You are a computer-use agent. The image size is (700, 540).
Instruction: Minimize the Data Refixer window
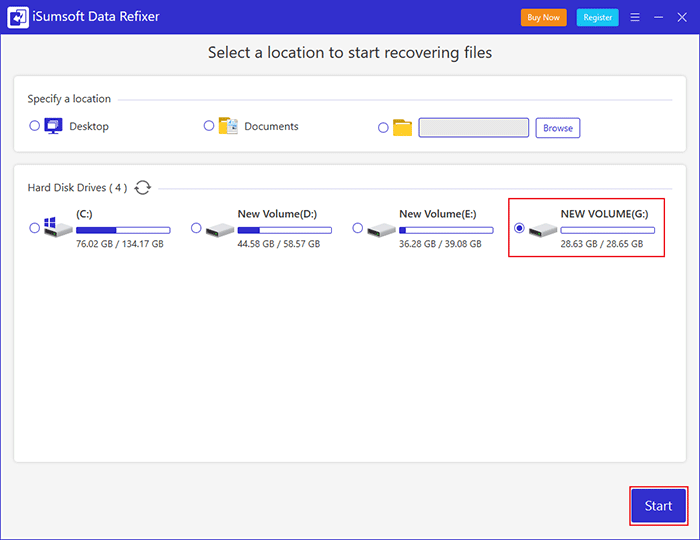click(x=658, y=17)
